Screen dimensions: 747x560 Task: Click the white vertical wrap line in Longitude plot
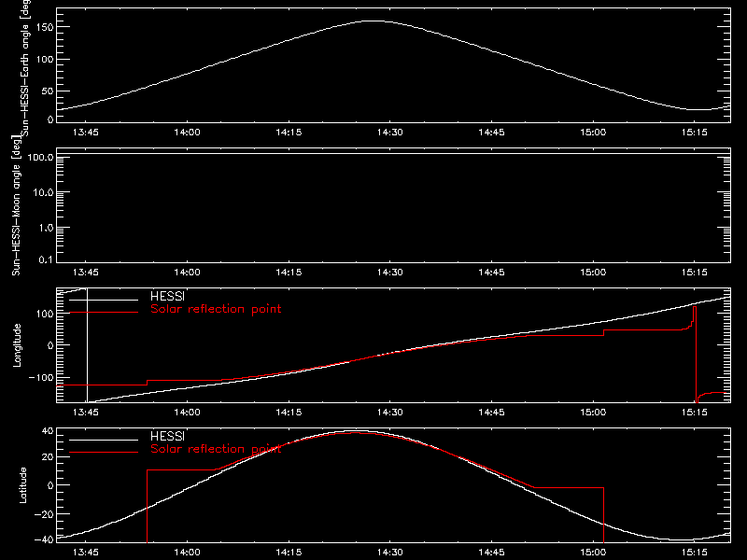[x=87, y=345]
